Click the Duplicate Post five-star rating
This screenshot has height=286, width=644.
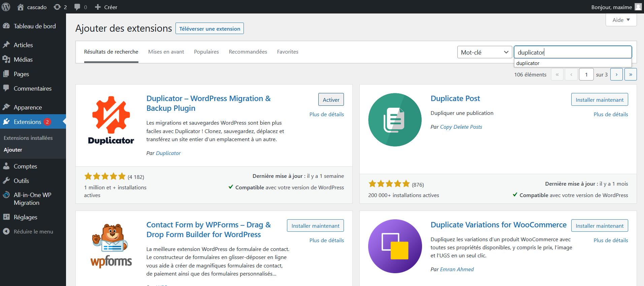tap(389, 184)
